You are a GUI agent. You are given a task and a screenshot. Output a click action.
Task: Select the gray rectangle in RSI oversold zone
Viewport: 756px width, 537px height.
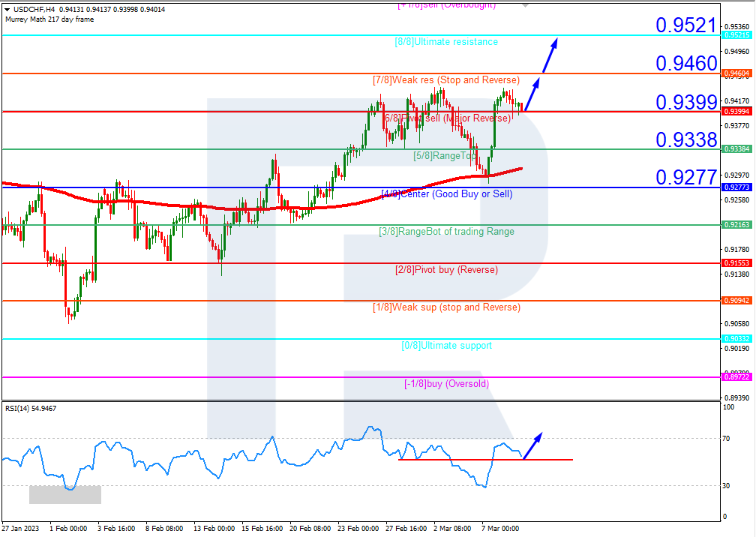tap(64, 494)
